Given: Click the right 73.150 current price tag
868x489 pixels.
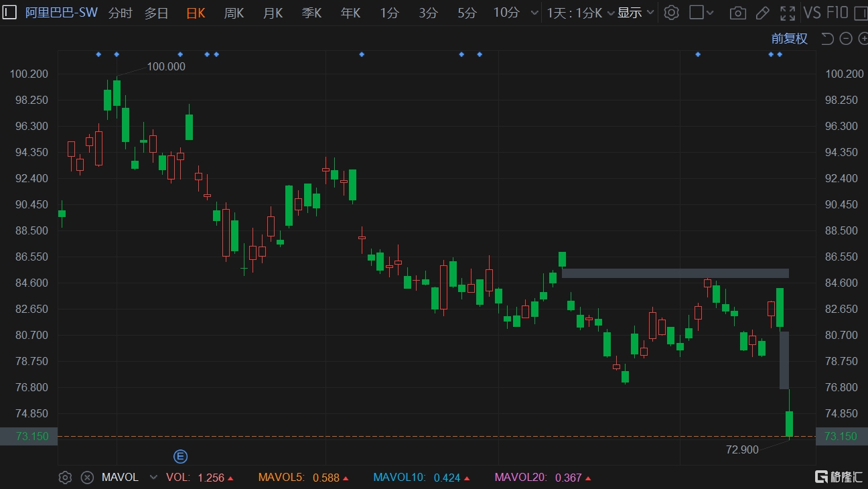Looking at the screenshot, I should point(841,436).
